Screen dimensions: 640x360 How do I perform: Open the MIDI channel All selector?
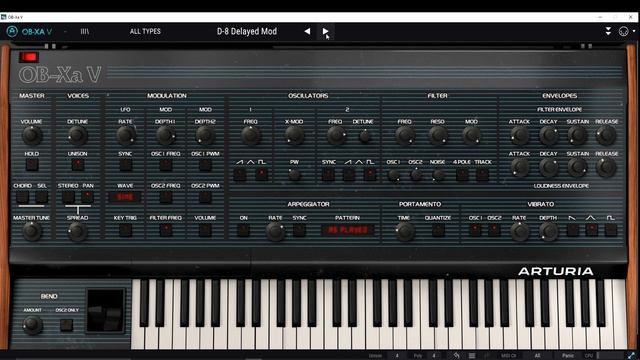pyautogui.click(x=538, y=356)
